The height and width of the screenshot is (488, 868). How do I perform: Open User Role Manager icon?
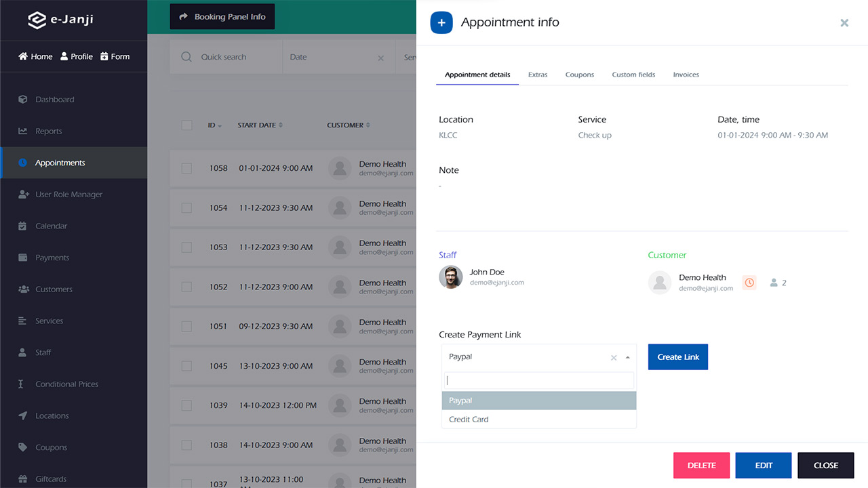pyautogui.click(x=23, y=195)
